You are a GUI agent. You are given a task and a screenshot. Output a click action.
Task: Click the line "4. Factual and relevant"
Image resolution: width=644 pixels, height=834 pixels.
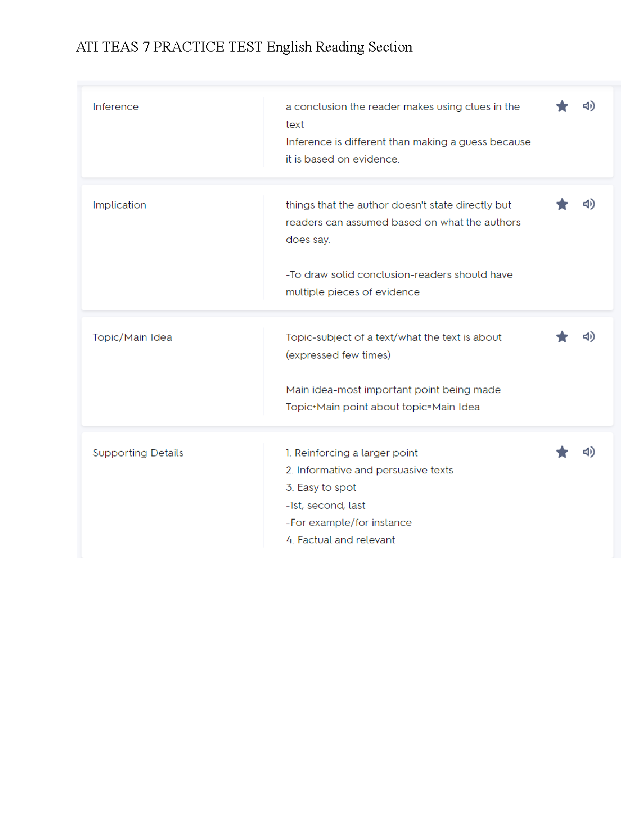pos(340,540)
